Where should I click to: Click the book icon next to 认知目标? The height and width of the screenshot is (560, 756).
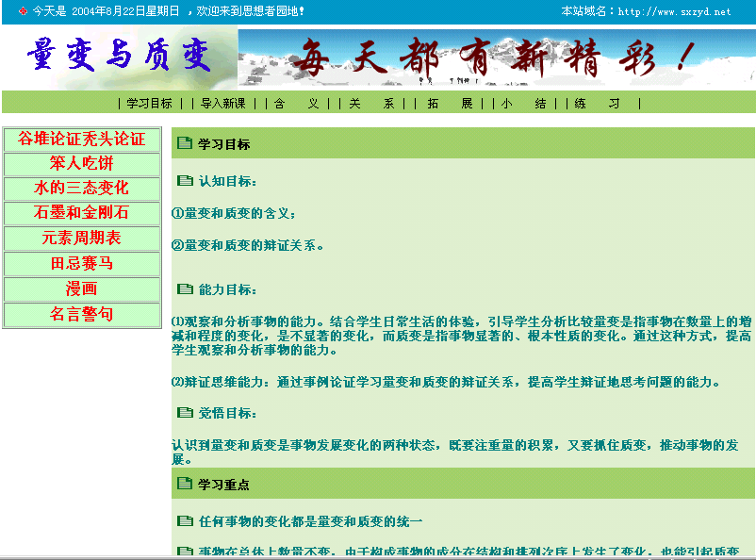tap(185, 180)
